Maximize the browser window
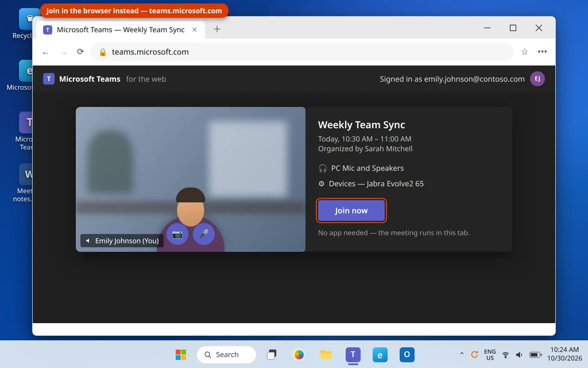Image resolution: width=588 pixels, height=368 pixels. point(513,28)
